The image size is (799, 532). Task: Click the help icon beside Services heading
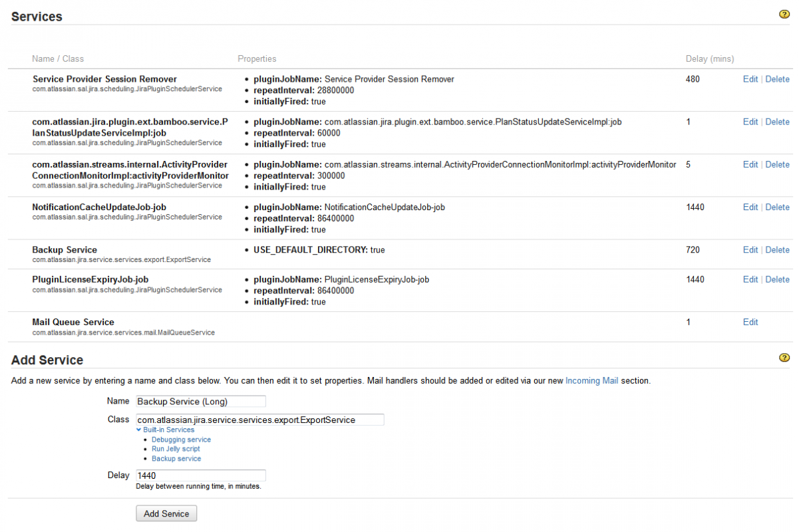[x=784, y=15]
